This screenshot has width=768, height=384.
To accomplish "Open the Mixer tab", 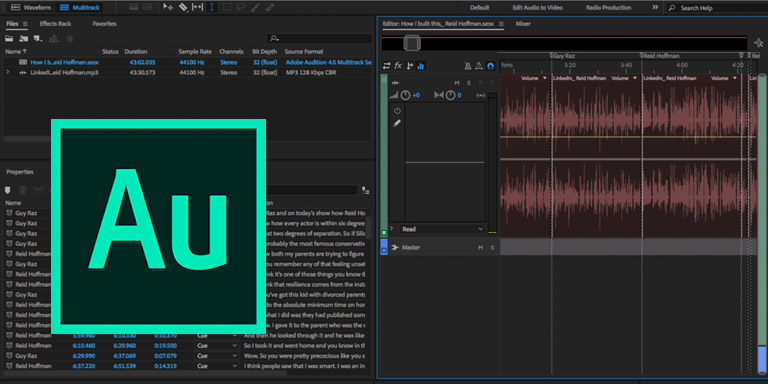I will (x=523, y=24).
